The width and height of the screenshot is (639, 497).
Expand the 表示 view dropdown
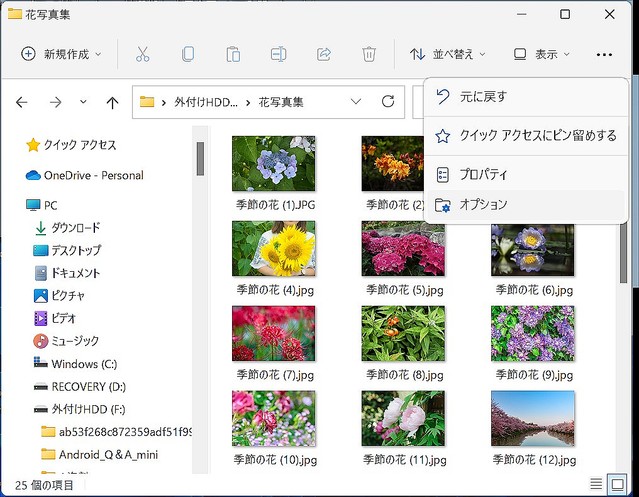(542, 54)
